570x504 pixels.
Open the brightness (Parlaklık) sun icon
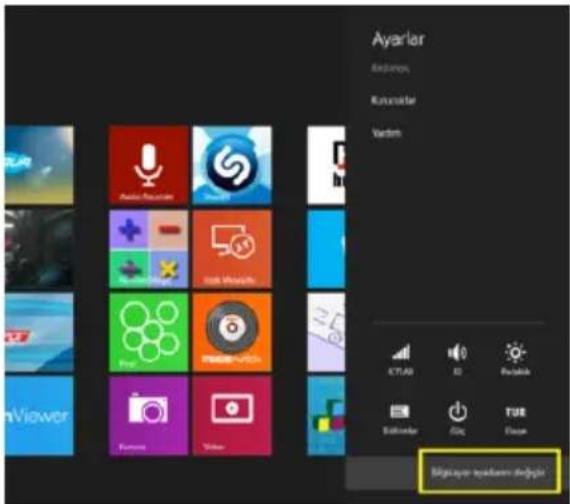pyautogui.click(x=515, y=358)
